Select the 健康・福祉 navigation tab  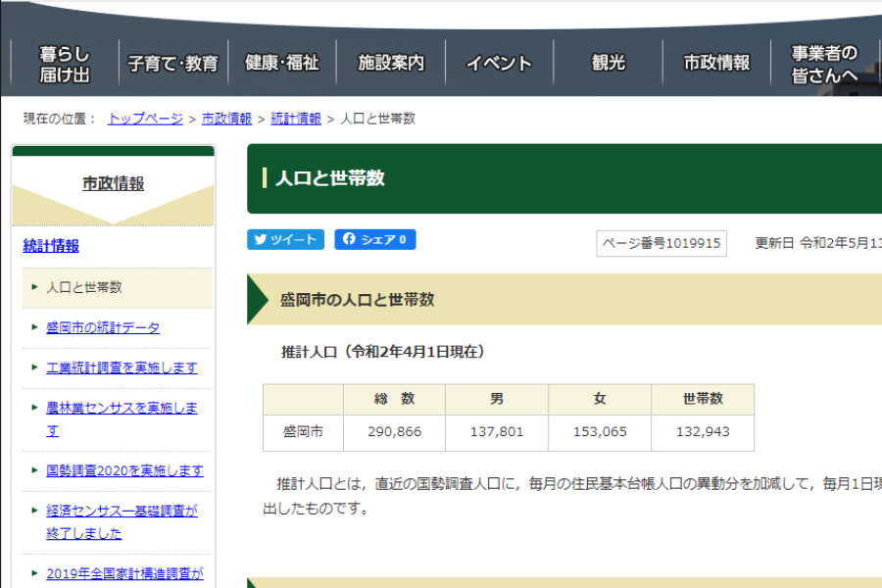[x=282, y=64]
